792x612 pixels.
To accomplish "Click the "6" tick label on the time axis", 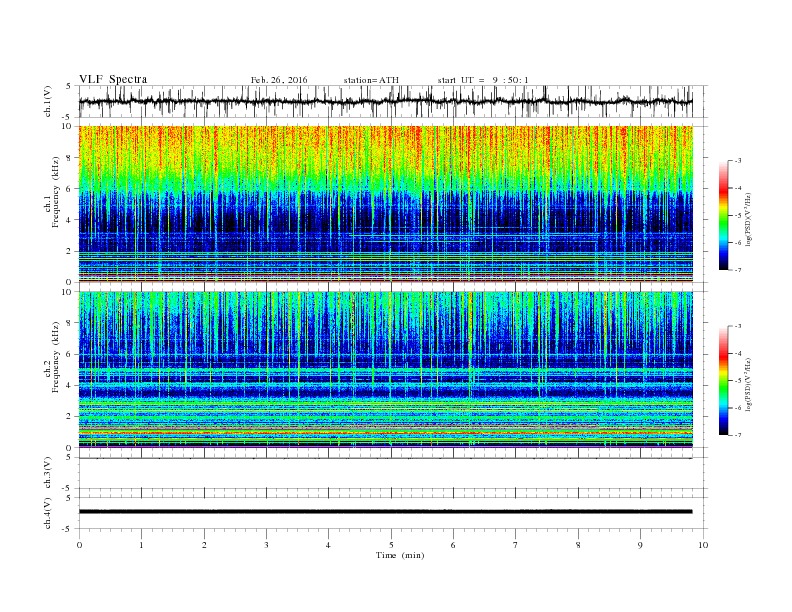I will (453, 545).
